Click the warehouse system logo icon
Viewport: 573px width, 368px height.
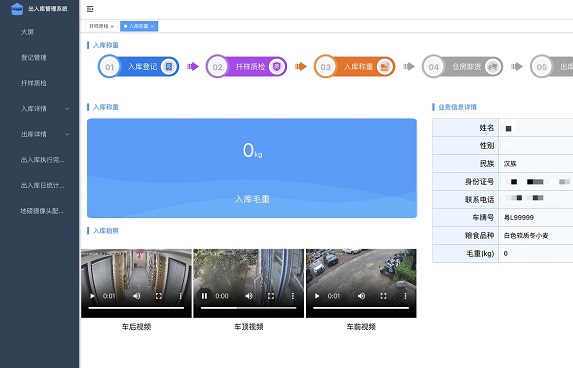17,9
